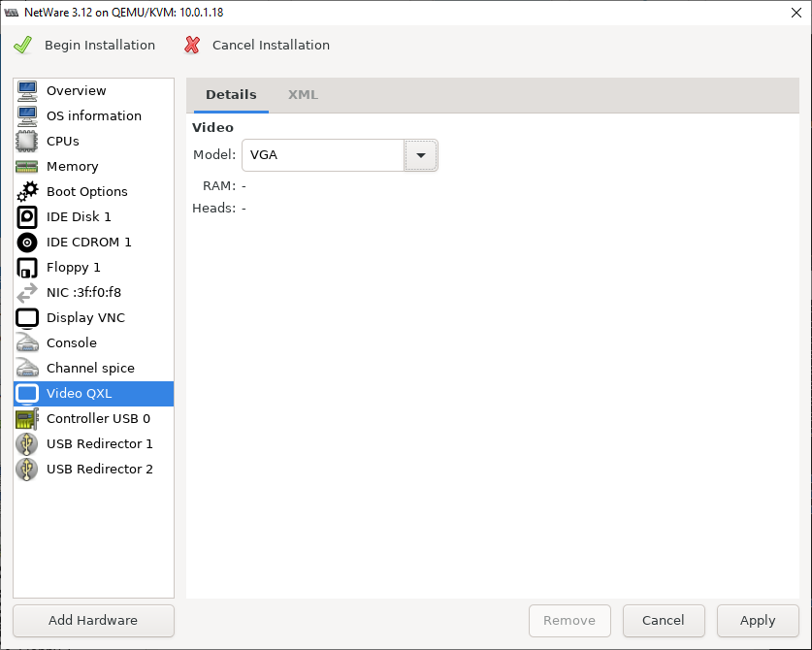Switch to the XML tab

pyautogui.click(x=303, y=95)
